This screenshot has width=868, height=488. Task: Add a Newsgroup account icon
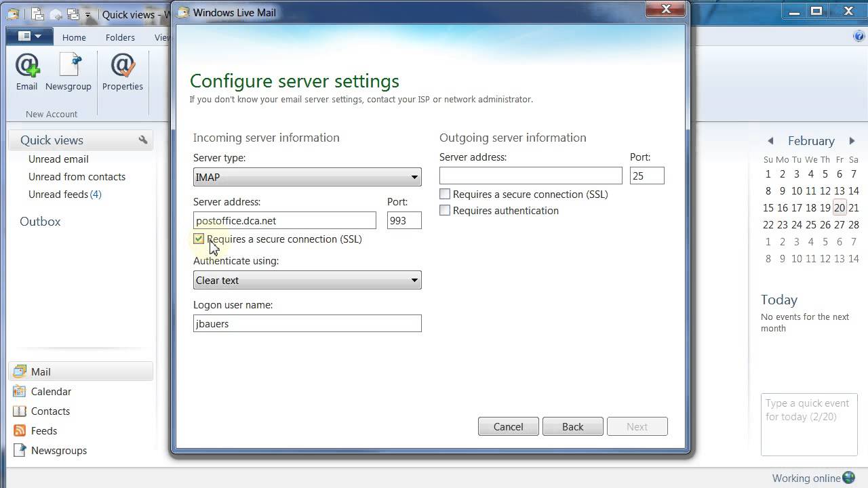68,71
